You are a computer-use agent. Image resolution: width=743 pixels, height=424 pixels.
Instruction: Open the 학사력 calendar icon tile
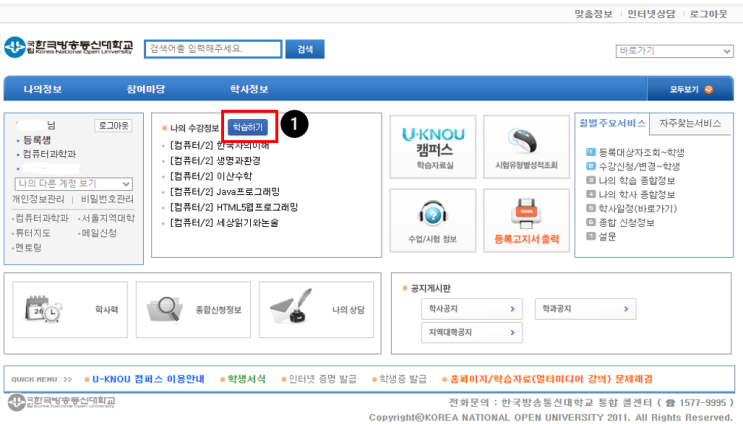click(70, 310)
